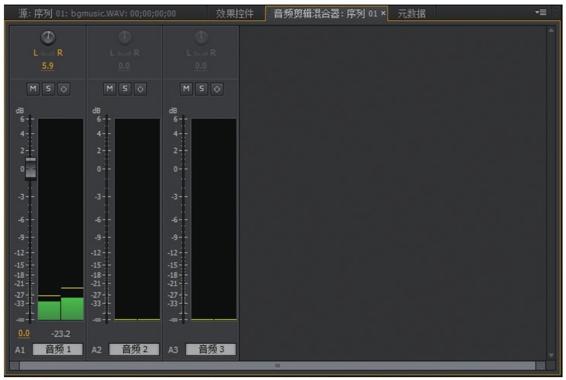566x380 pixels.
Task: Click the pan knob on track A3
Action: coord(201,37)
